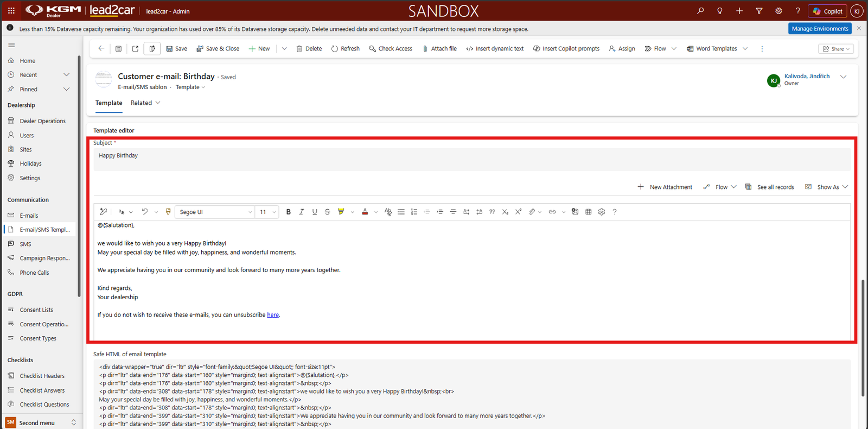
Task: Expand the Recent section in sidebar
Action: (x=67, y=75)
